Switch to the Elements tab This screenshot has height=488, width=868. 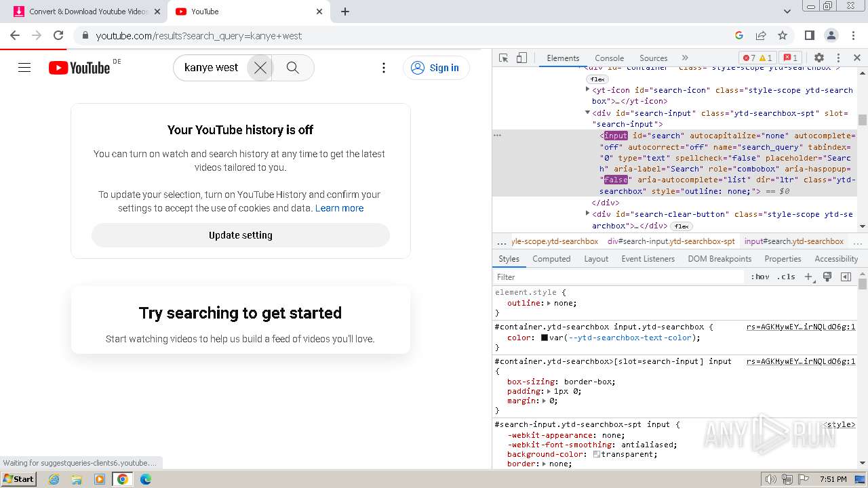563,58
